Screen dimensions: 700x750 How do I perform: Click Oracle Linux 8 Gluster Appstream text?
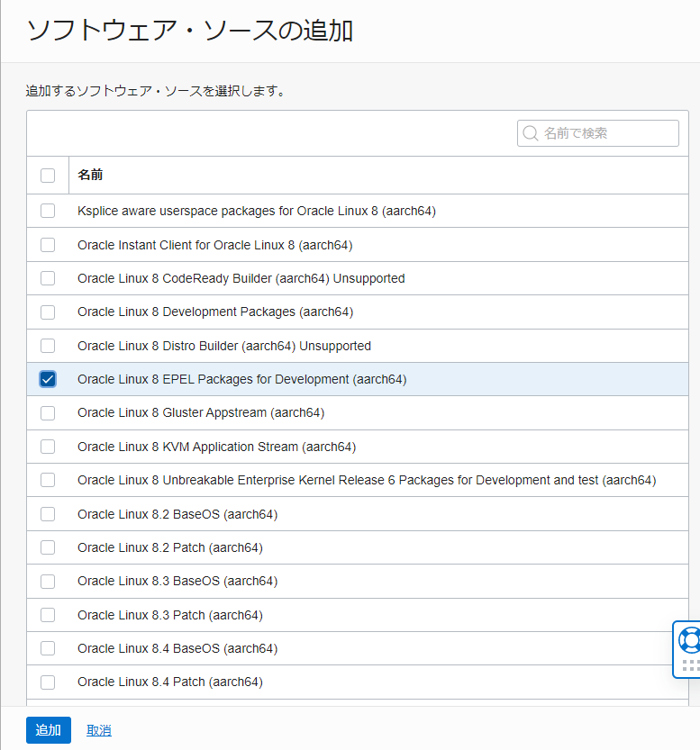click(x=201, y=412)
